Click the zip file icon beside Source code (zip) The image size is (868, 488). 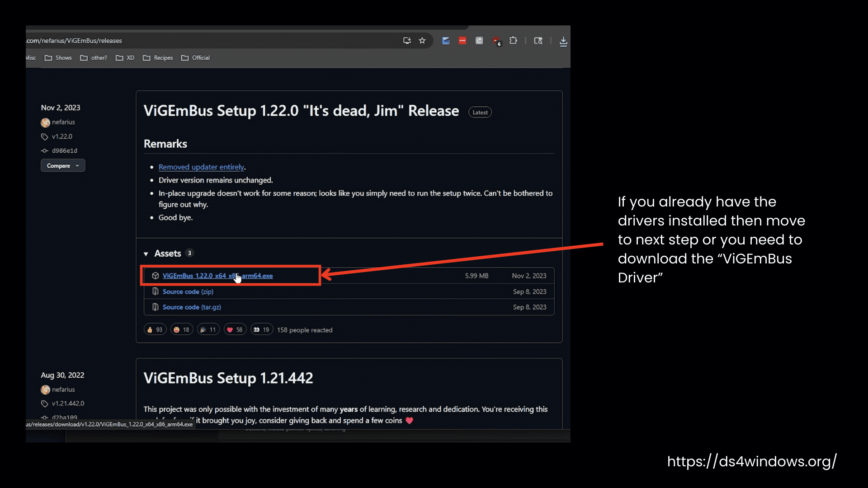pyautogui.click(x=156, y=291)
